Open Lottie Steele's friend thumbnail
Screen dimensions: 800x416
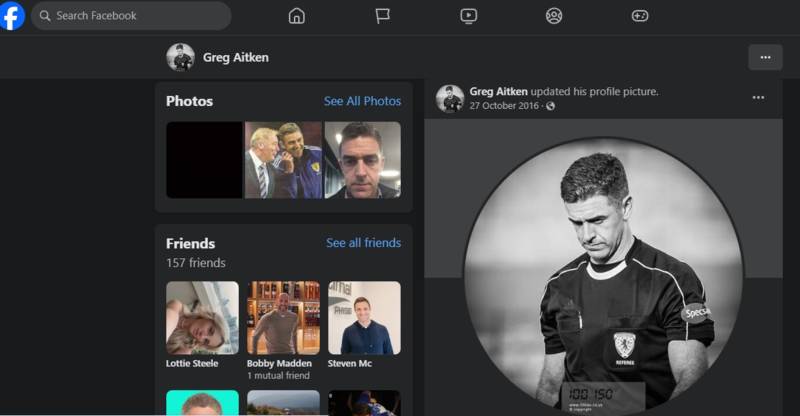click(202, 317)
